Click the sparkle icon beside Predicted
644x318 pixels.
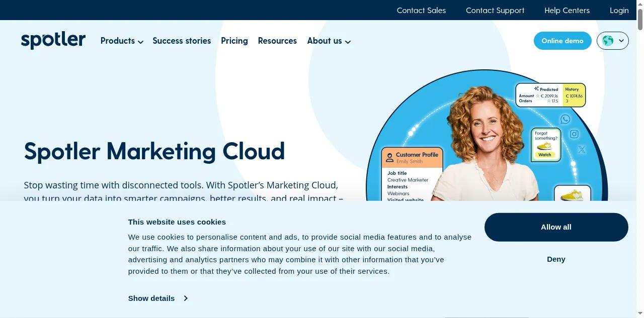tap(536, 89)
